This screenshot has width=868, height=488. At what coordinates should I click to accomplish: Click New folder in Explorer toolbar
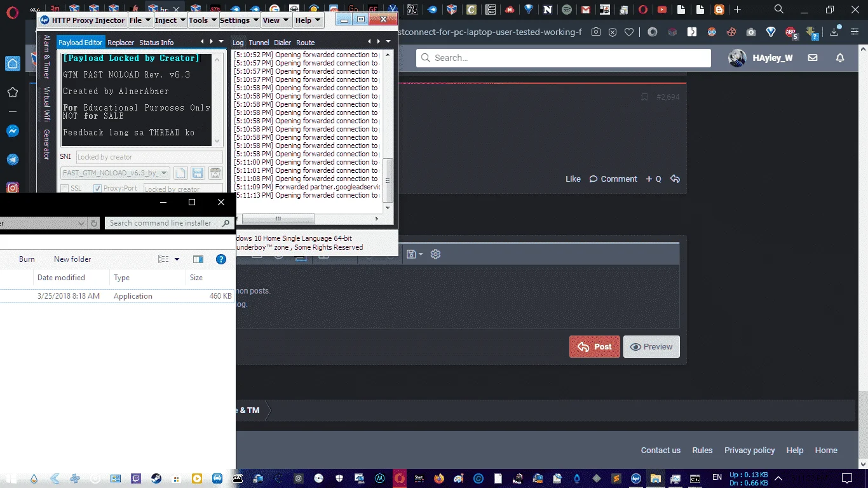72,259
